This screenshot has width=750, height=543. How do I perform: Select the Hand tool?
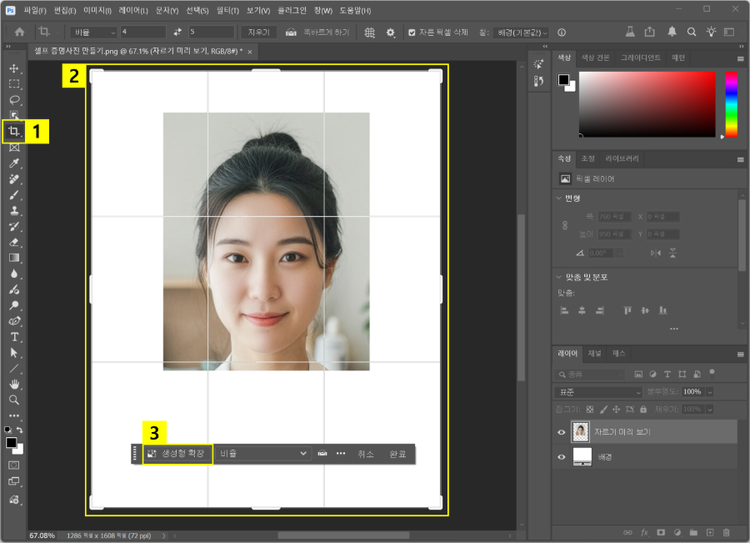(14, 384)
